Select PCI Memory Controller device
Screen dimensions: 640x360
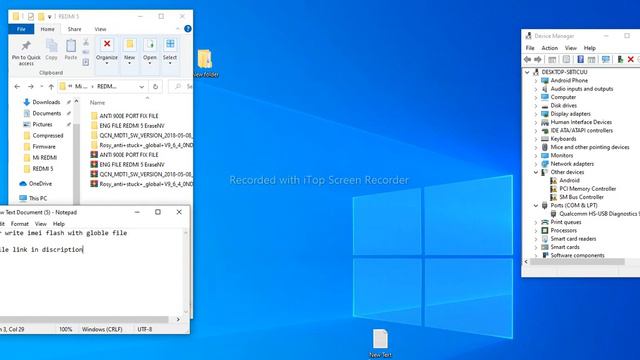pyautogui.click(x=583, y=189)
